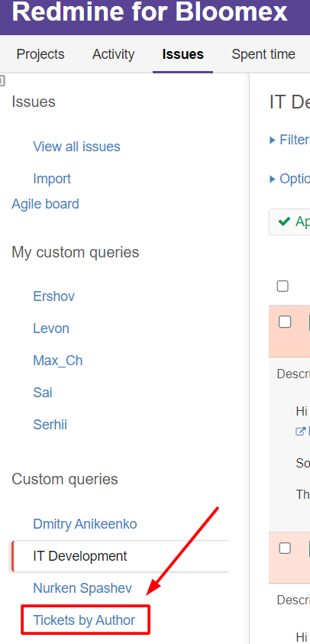This screenshot has height=644, width=310.
Task: Click the sidebar collapse icon at top left
Action: tap(2, 81)
